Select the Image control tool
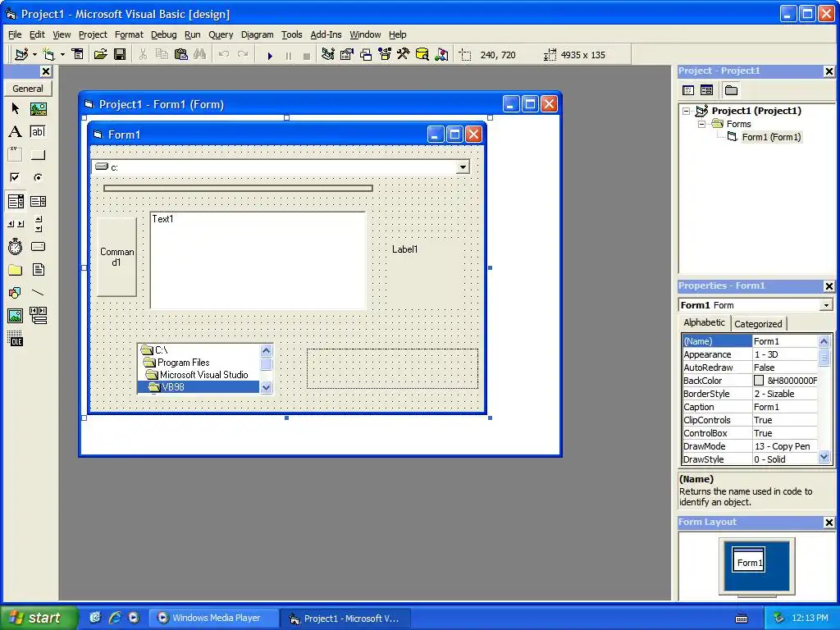 (15, 316)
